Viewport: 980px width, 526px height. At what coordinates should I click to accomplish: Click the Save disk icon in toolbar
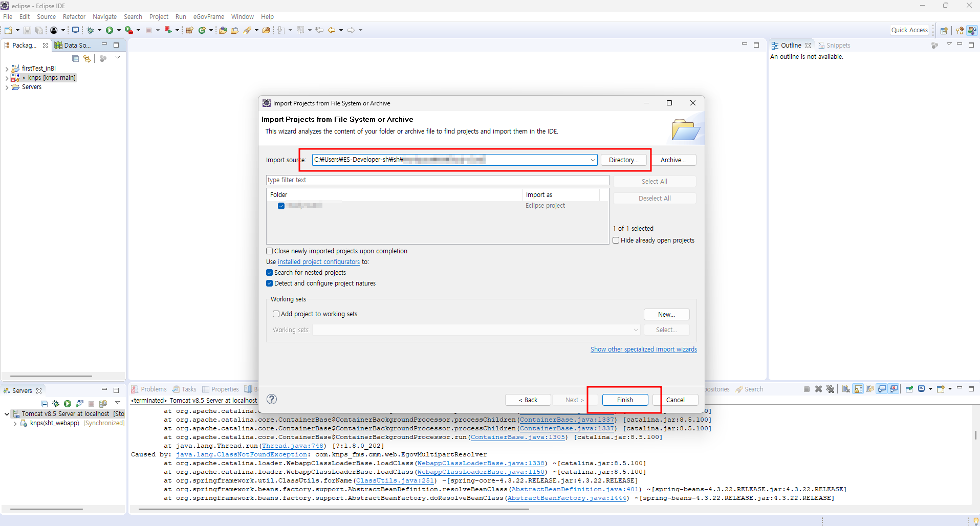27,30
